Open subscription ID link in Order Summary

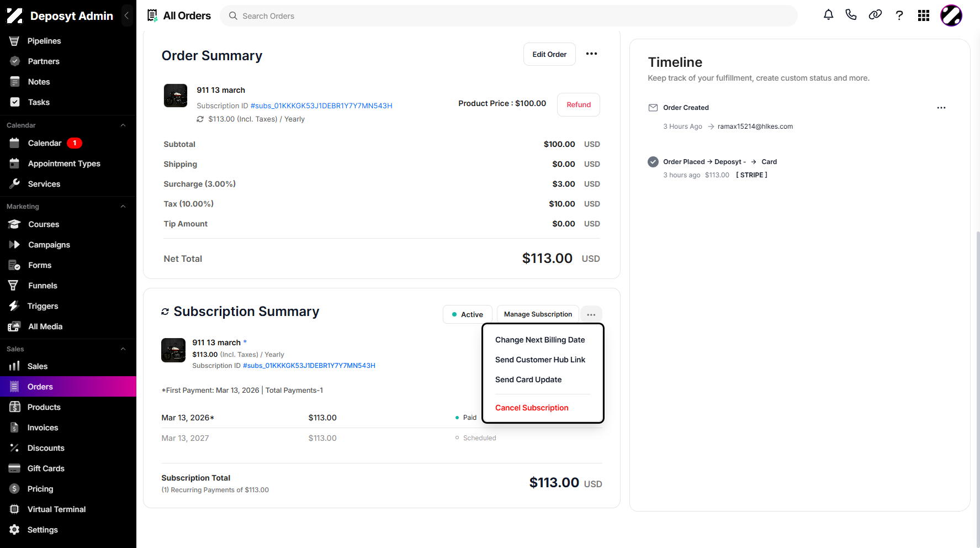tap(321, 106)
